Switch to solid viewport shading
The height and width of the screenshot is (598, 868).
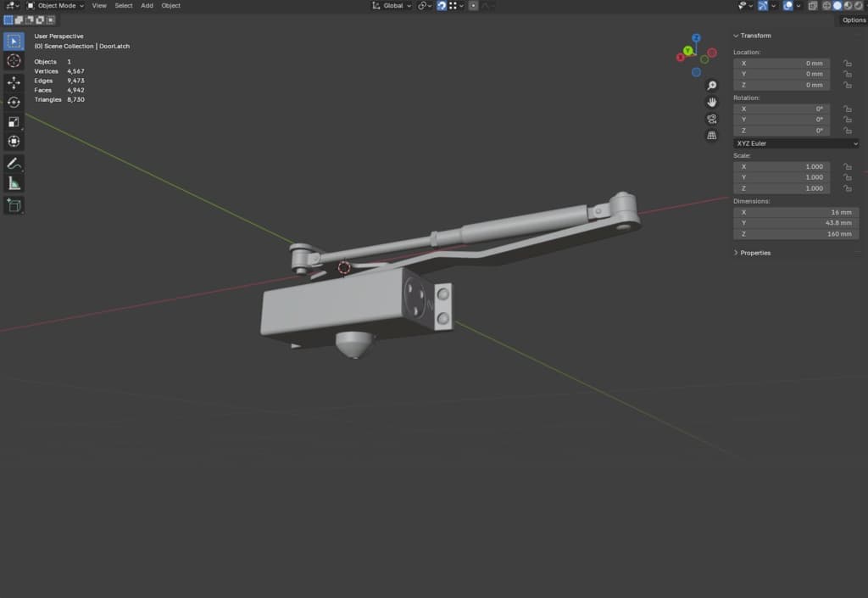point(837,6)
